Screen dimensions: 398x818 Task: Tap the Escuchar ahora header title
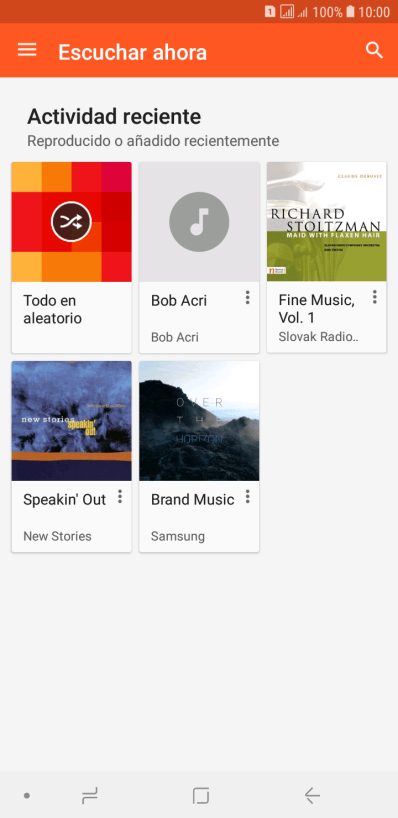(x=132, y=52)
